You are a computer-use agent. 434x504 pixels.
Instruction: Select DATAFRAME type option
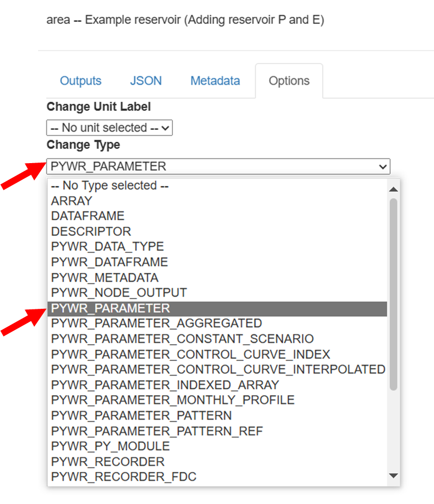point(88,216)
